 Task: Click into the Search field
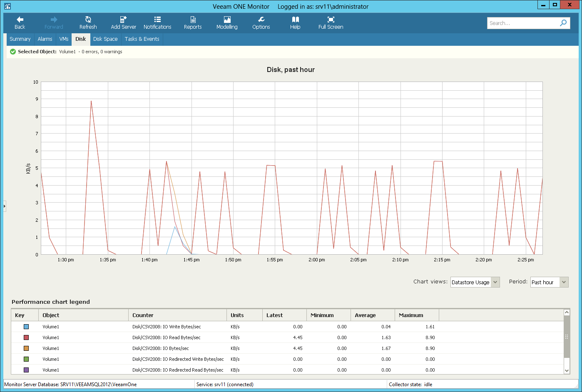[522, 23]
